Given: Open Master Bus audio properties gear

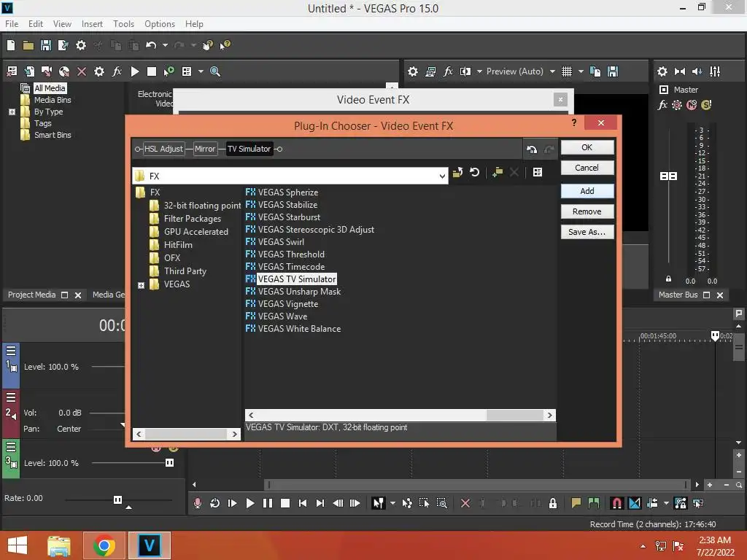Looking at the screenshot, I should click(x=662, y=71).
